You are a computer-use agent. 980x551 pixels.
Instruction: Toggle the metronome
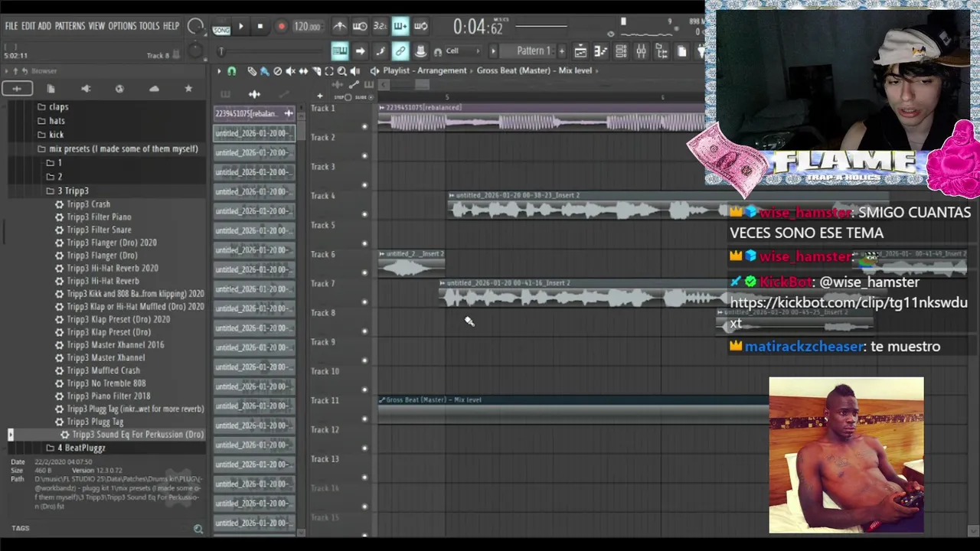pyautogui.click(x=339, y=27)
